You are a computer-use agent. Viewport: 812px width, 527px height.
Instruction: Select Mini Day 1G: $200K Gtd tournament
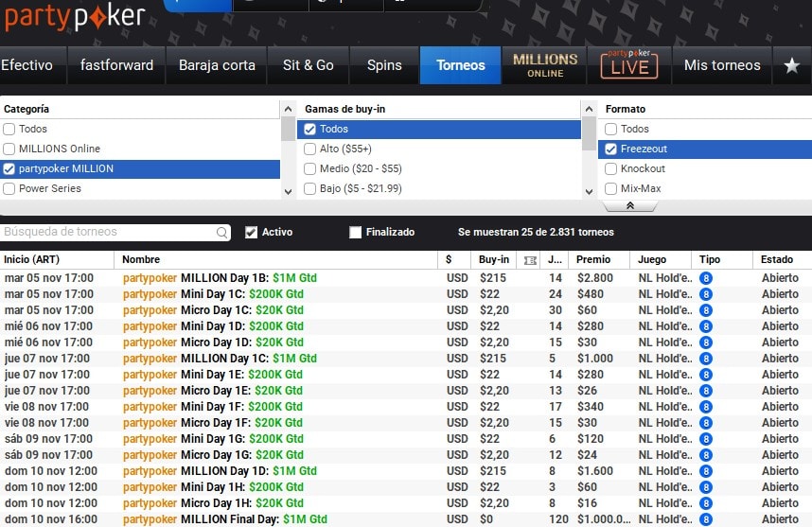[x=406, y=439]
